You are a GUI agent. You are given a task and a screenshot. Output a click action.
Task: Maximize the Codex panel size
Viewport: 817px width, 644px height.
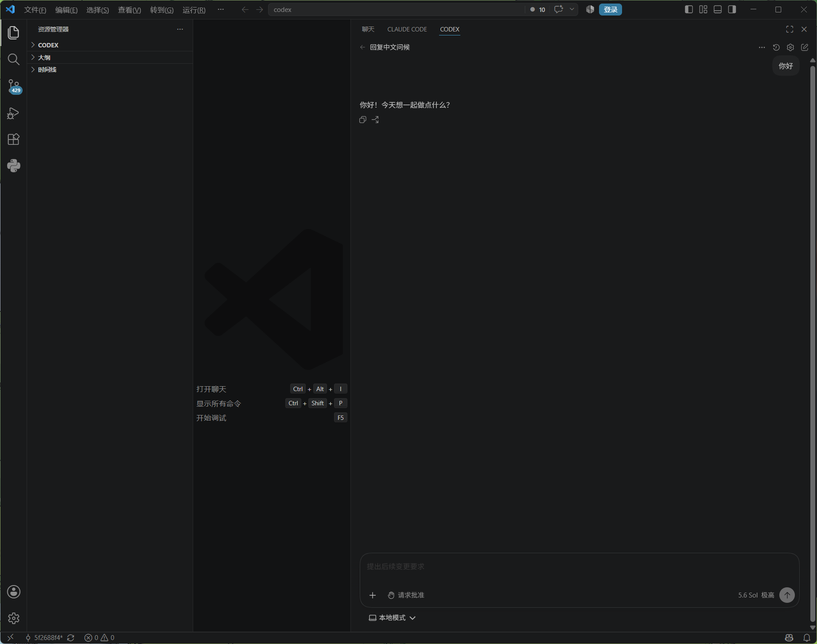pos(790,29)
